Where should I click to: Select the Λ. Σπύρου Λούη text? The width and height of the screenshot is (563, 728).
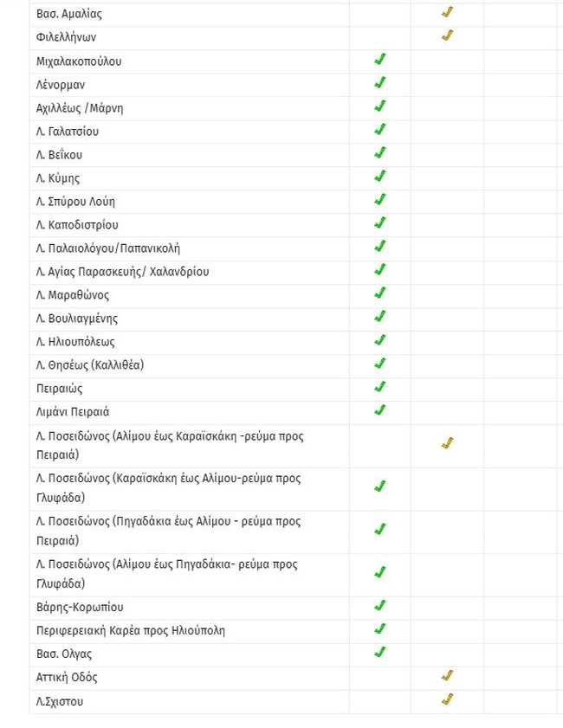click(75, 202)
